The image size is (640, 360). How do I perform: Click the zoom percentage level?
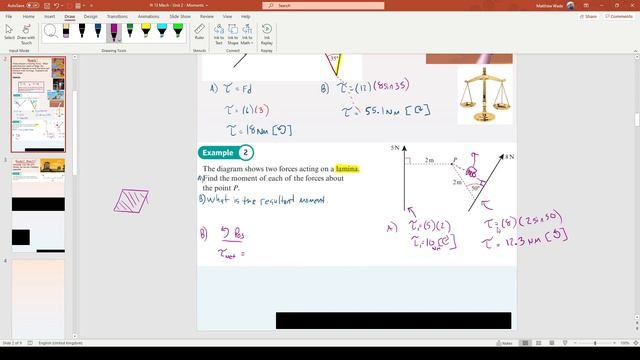tap(624, 343)
